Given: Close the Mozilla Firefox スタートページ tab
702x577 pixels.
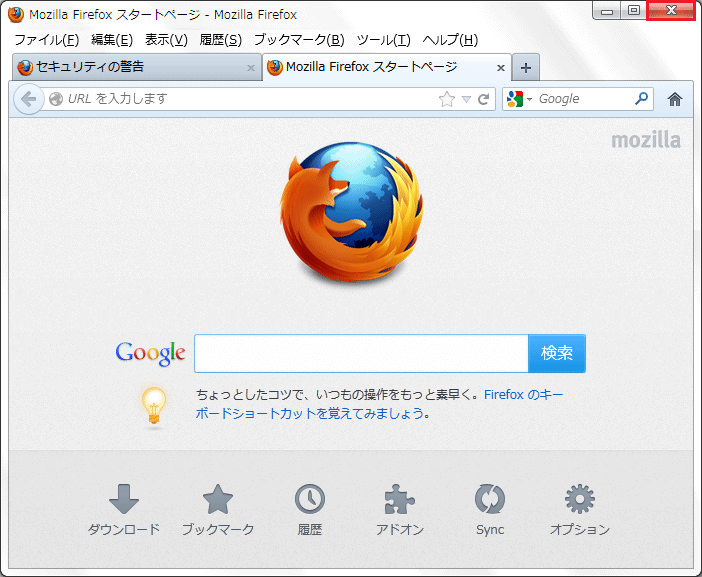Looking at the screenshot, I should pos(501,68).
